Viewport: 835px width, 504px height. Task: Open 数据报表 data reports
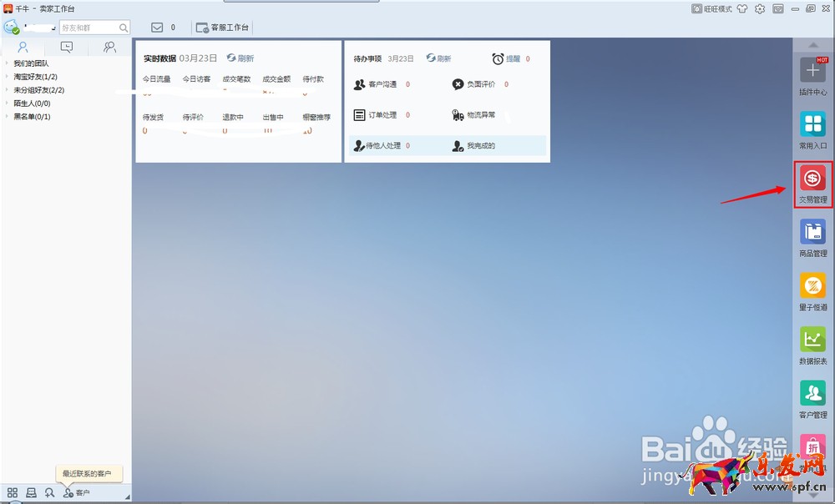tap(812, 340)
